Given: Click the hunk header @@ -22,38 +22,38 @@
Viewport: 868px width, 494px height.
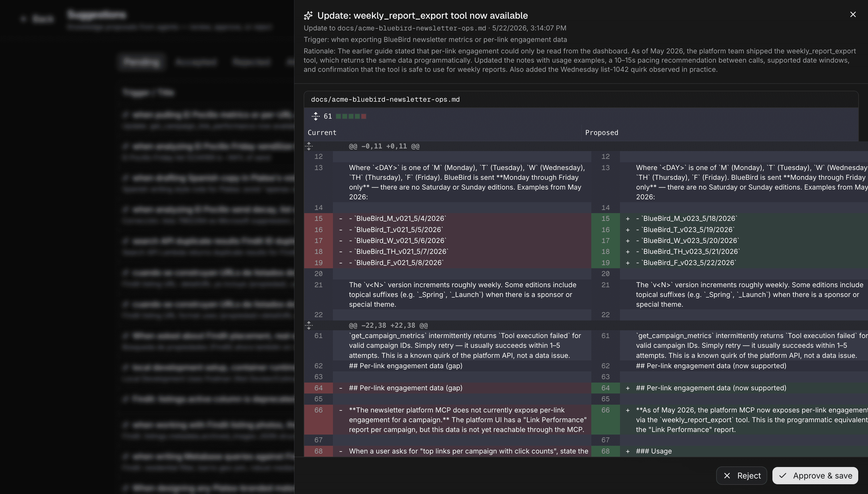Looking at the screenshot, I should (x=388, y=325).
